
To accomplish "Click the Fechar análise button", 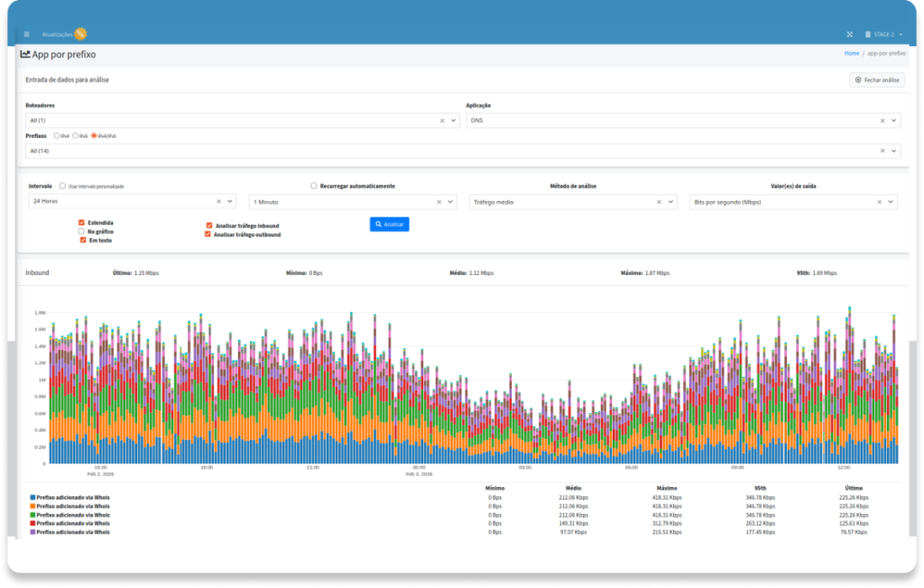I will point(876,80).
